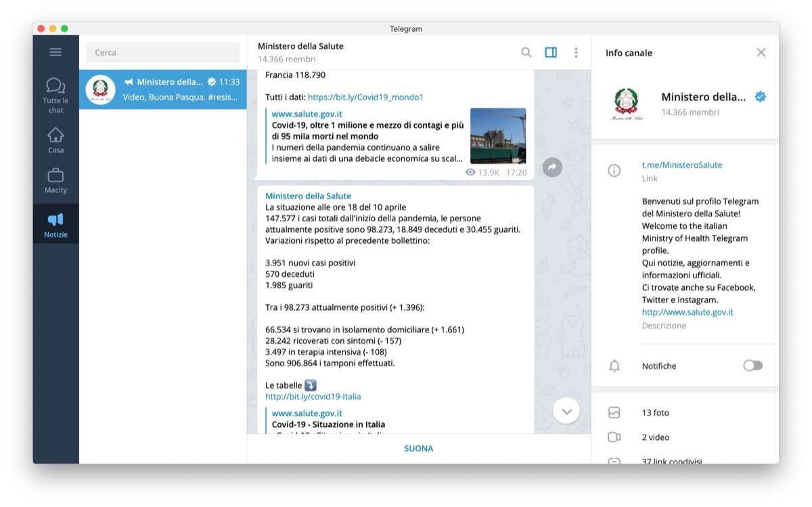Viewport: 812px width, 507px height.
Task: Open the channel logo in info panel
Action: click(x=626, y=104)
